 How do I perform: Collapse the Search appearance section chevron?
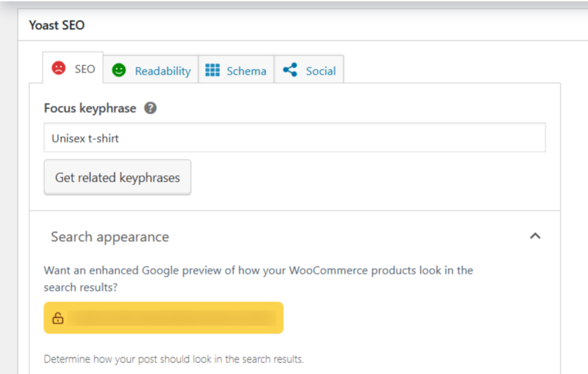tap(535, 236)
